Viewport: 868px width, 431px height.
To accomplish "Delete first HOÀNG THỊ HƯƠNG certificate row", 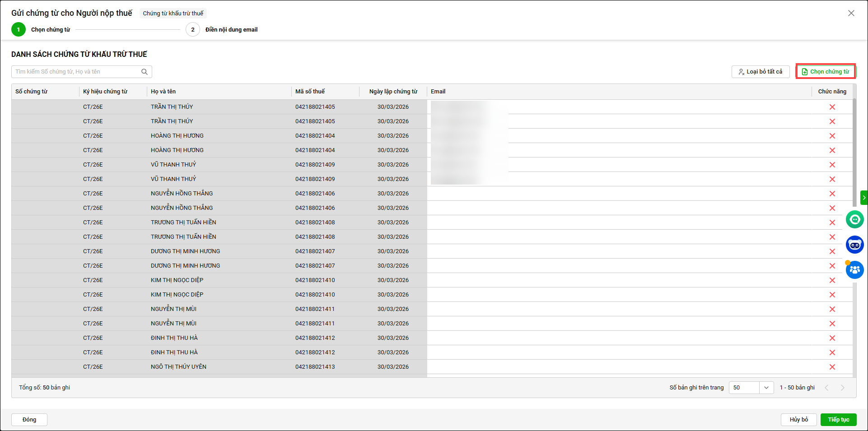I will tap(832, 136).
